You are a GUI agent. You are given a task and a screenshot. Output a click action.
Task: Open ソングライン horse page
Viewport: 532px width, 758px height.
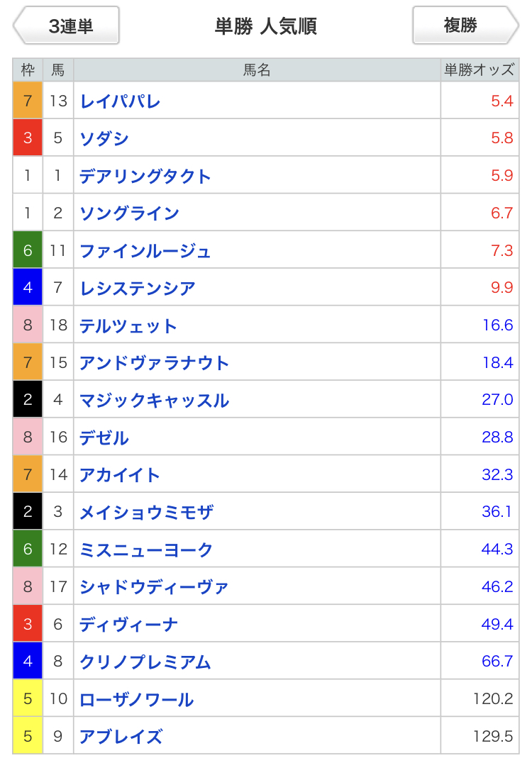click(x=129, y=213)
